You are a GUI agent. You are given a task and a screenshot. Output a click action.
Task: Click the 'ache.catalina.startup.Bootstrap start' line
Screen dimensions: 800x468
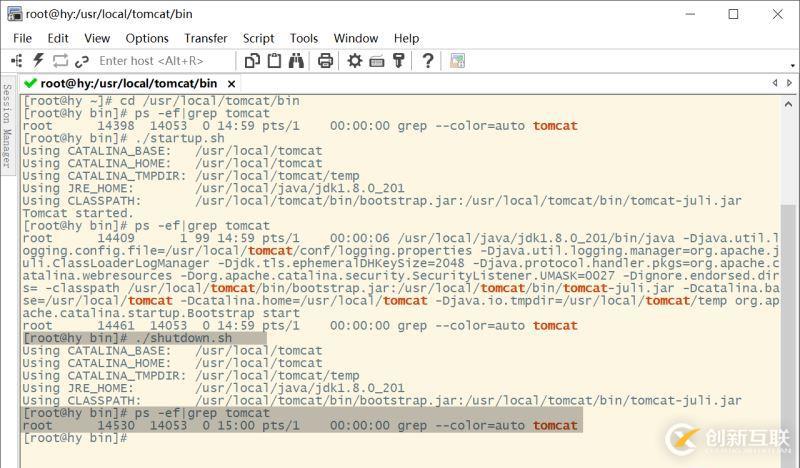coord(161,313)
